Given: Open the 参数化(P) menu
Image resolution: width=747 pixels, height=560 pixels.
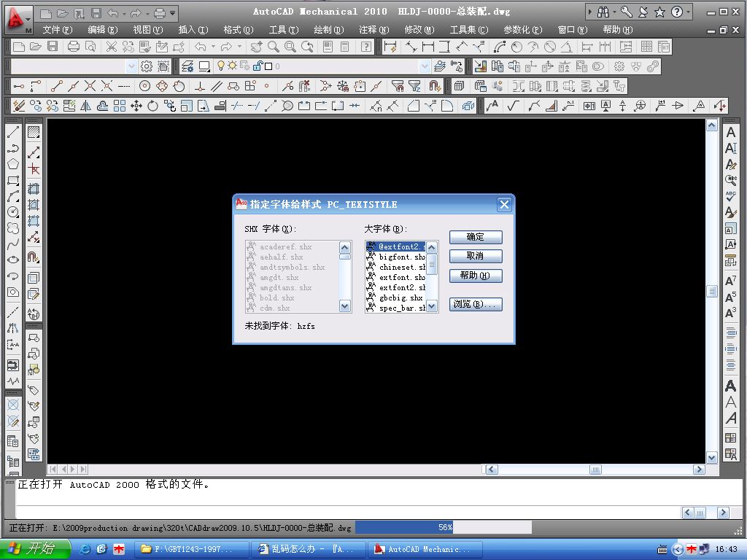Looking at the screenshot, I should (522, 29).
